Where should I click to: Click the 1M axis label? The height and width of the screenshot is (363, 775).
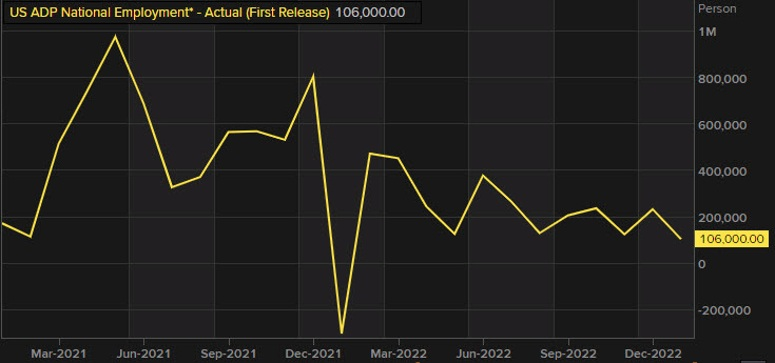(708, 32)
